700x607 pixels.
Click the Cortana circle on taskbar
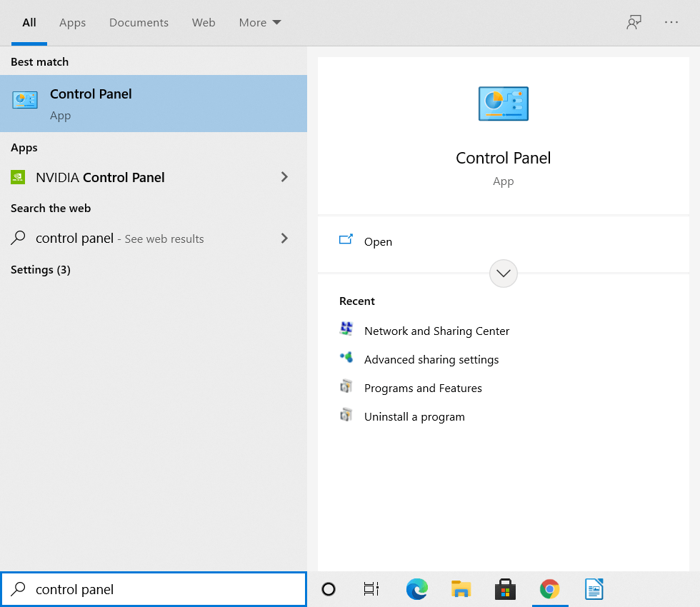(329, 589)
